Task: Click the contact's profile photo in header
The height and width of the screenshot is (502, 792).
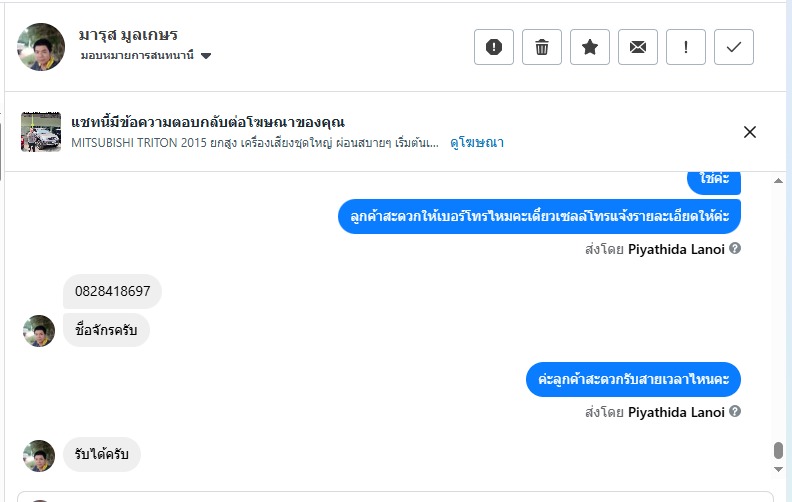Action: [x=41, y=47]
